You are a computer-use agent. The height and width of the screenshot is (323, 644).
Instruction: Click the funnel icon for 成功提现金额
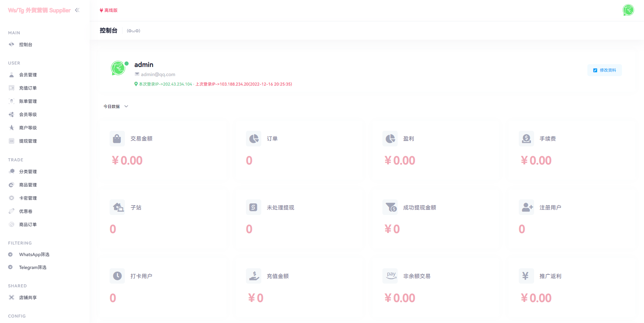[x=390, y=207]
